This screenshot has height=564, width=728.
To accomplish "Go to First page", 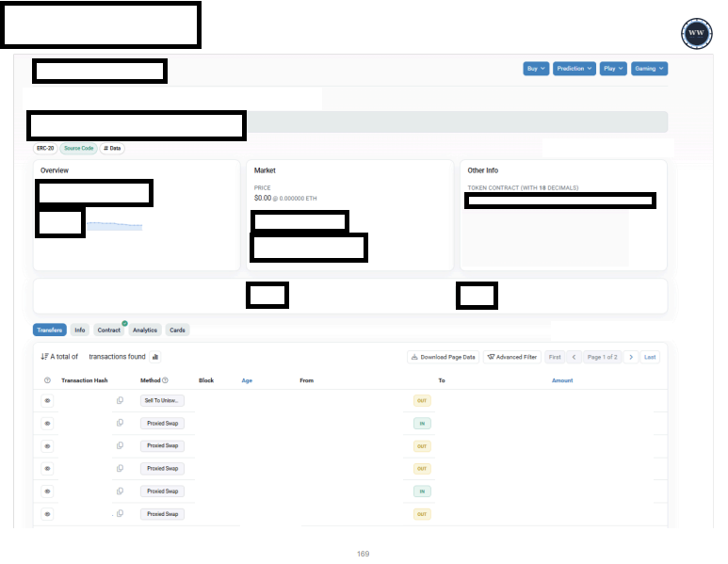I will (x=555, y=357).
